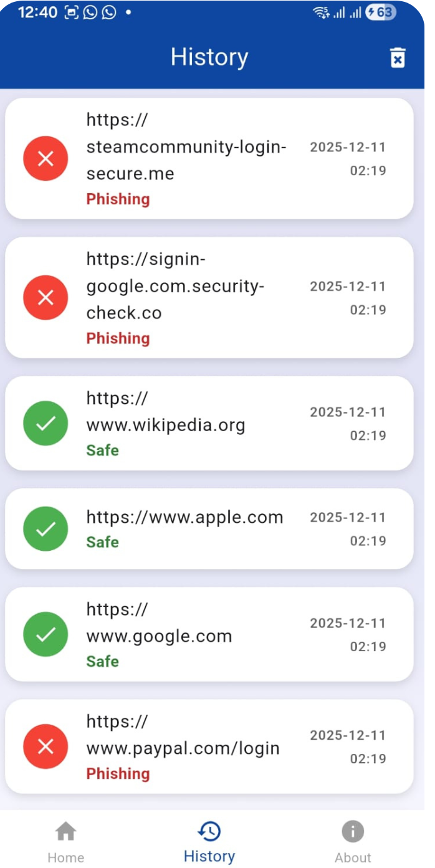Tap the timestamp on the wikipedia.org entry
This screenshot has height=868, width=435.
[x=348, y=424]
